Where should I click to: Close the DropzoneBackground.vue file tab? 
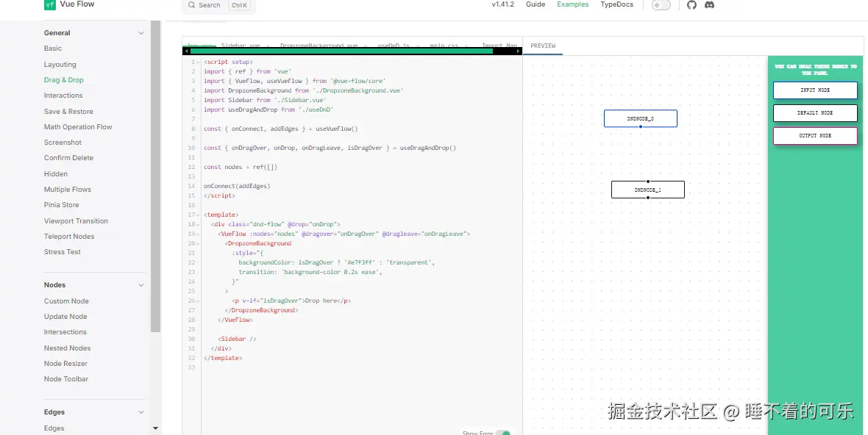(366, 46)
